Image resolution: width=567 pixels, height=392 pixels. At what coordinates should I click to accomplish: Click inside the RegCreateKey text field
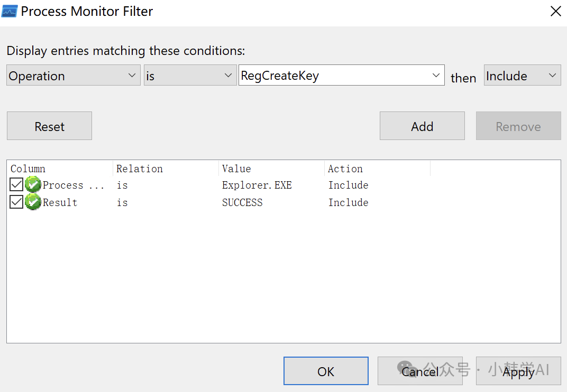[333, 76]
